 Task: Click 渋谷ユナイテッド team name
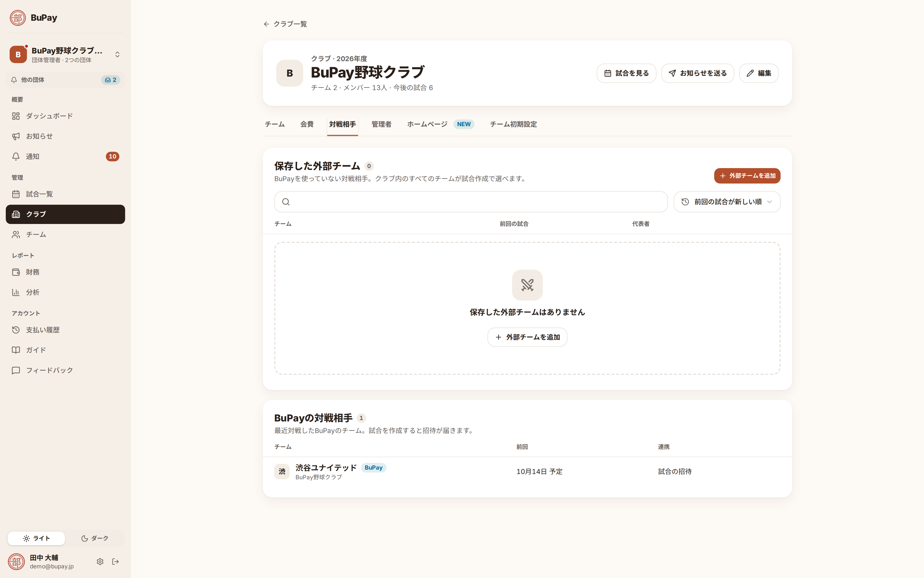[326, 467]
